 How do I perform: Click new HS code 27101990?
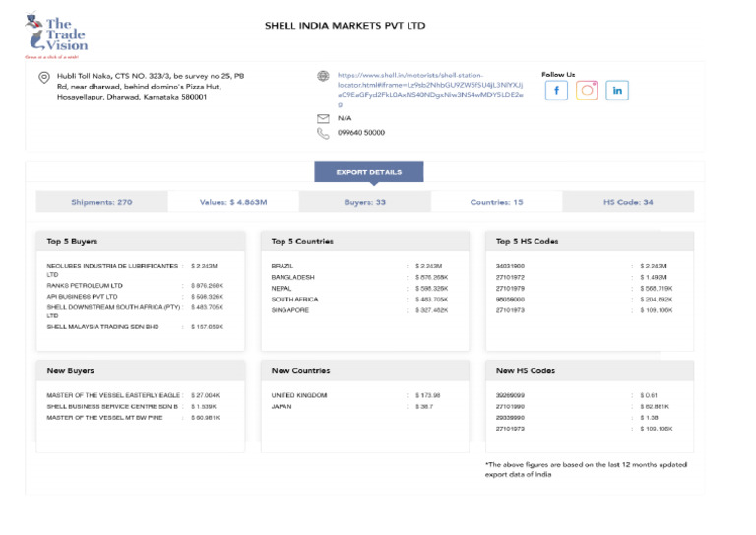click(510, 407)
